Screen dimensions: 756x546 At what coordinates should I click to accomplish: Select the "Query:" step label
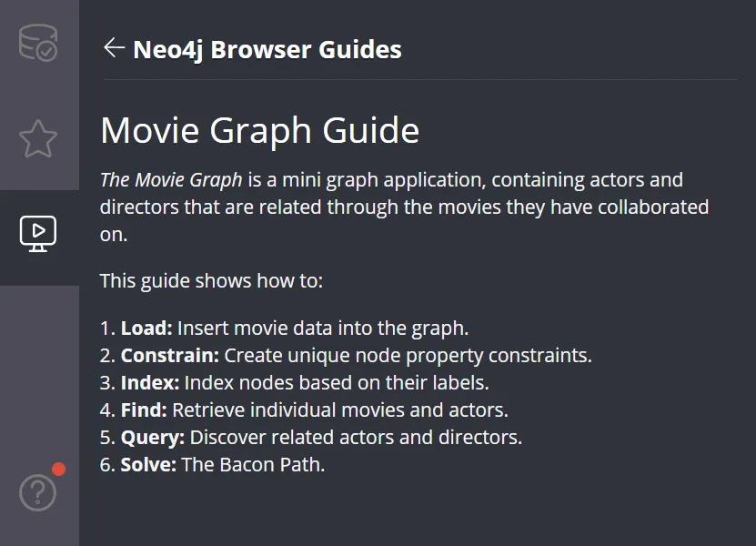pos(152,437)
